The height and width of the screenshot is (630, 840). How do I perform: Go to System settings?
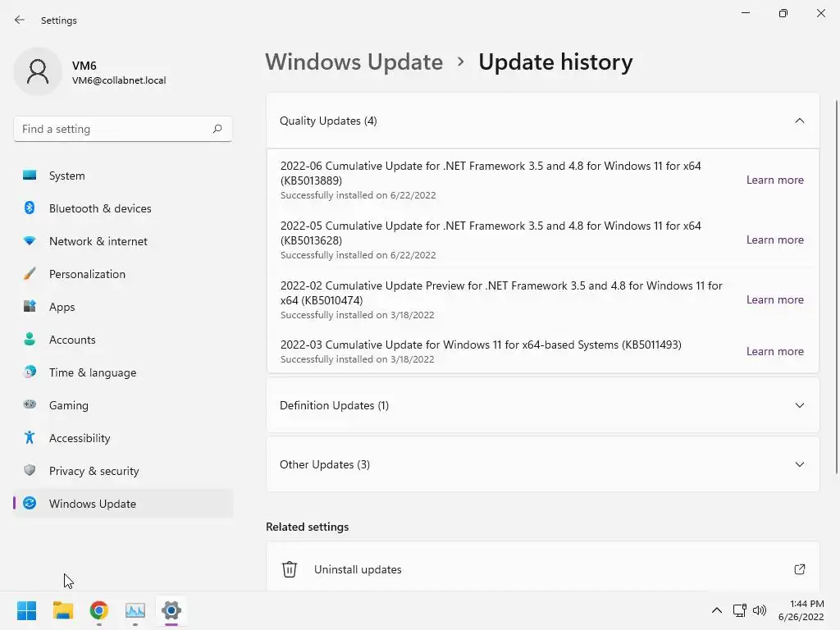(x=123, y=176)
